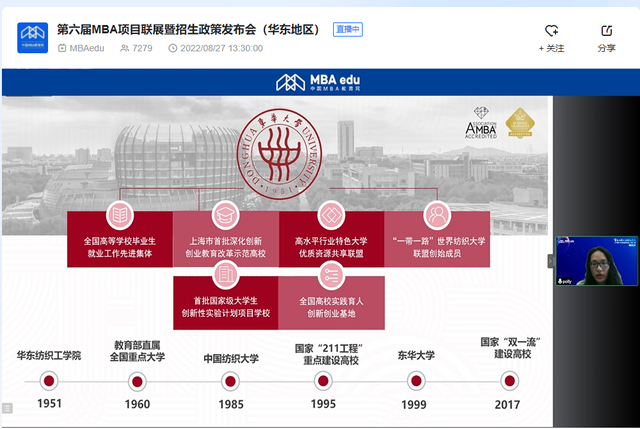
Task: Click the MBAedu publisher name
Action: (x=87, y=48)
